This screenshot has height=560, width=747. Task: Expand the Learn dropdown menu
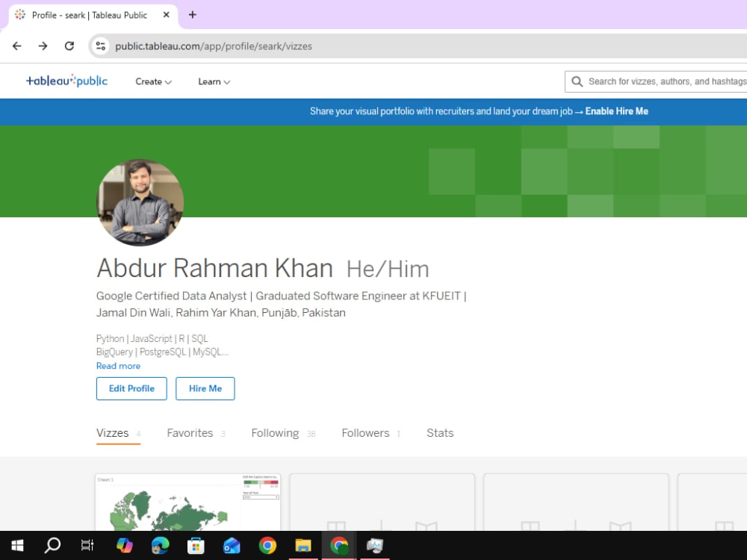[214, 81]
